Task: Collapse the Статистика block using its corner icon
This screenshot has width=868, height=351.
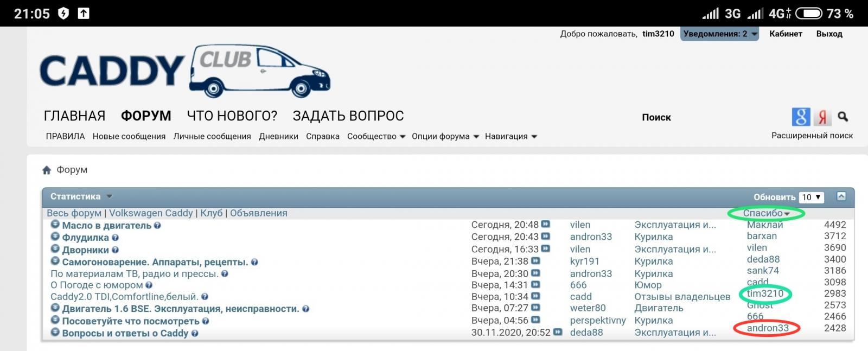Action: coord(841,196)
